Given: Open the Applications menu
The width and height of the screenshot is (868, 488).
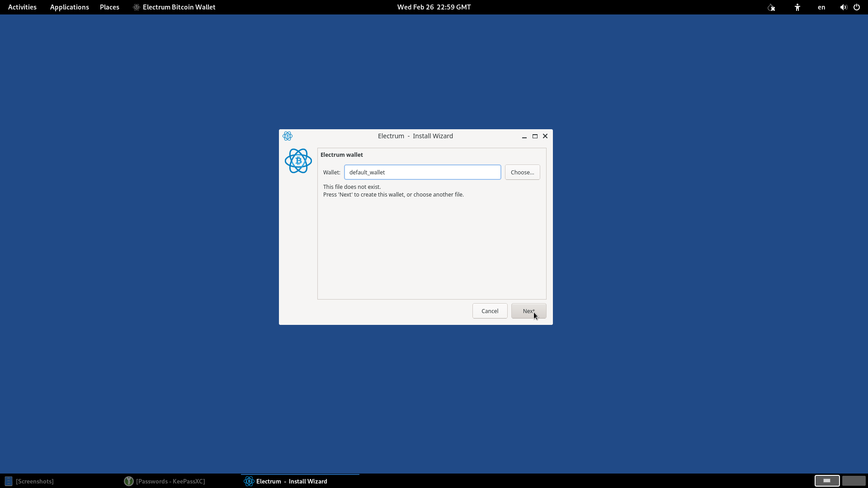Looking at the screenshot, I should click(x=69, y=7).
